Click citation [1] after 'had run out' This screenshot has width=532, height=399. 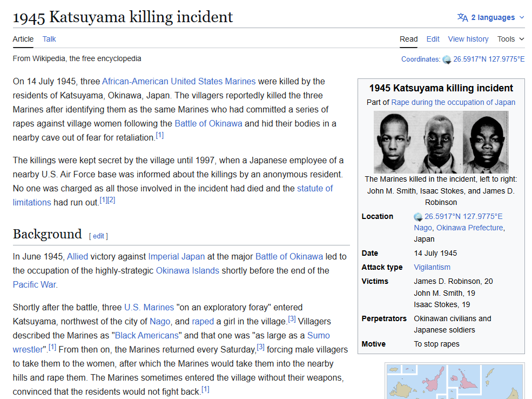click(x=104, y=201)
